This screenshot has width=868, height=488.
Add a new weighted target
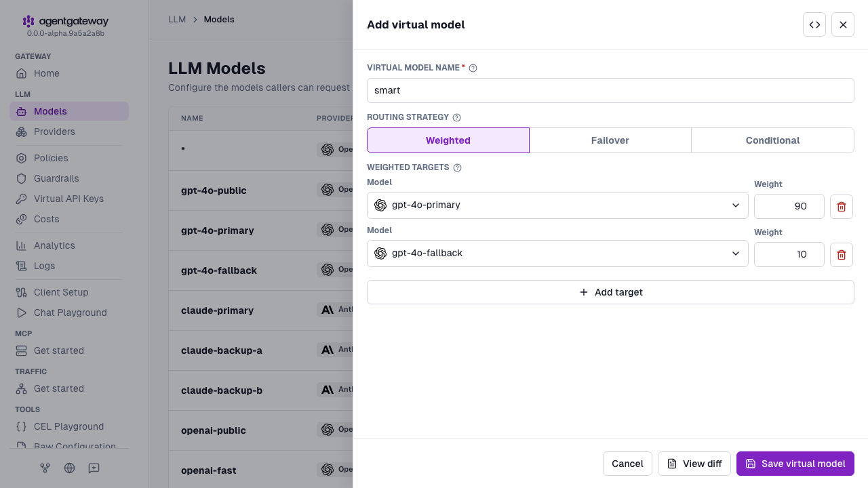pyautogui.click(x=610, y=292)
